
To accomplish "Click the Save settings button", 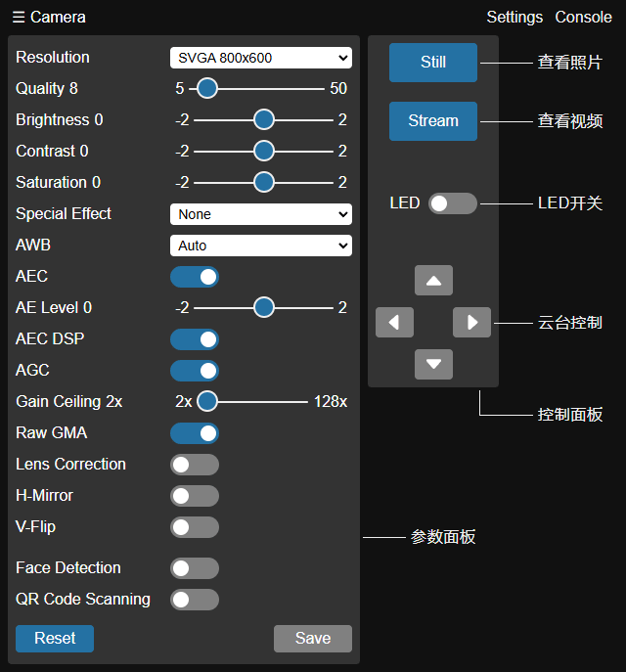I will coord(313,639).
